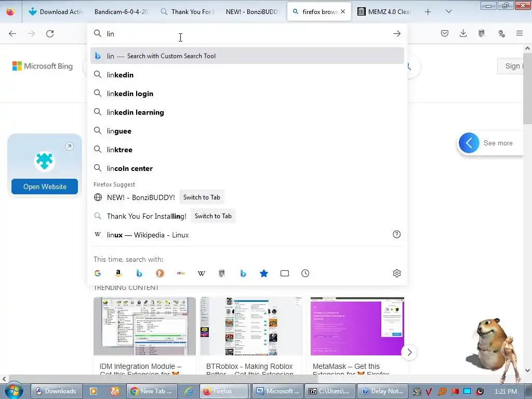Choose the linktree suggestion
This screenshot has width=532, height=399.
tap(247, 149)
